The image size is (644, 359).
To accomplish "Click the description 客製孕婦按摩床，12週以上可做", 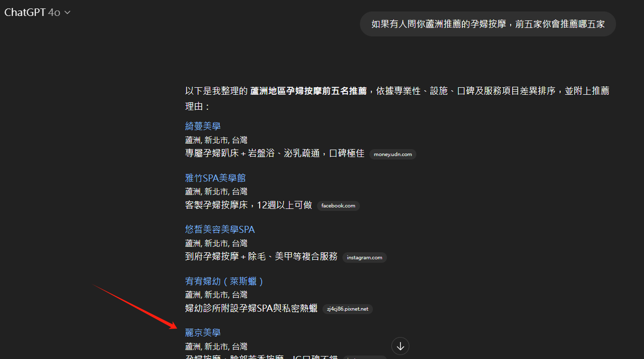I will coord(249,205).
